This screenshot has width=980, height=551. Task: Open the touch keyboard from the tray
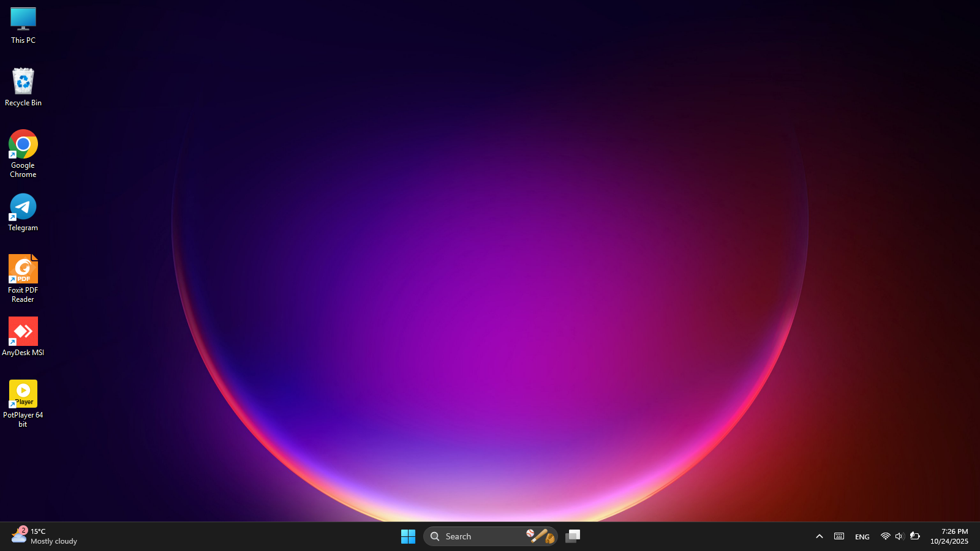[x=839, y=536]
